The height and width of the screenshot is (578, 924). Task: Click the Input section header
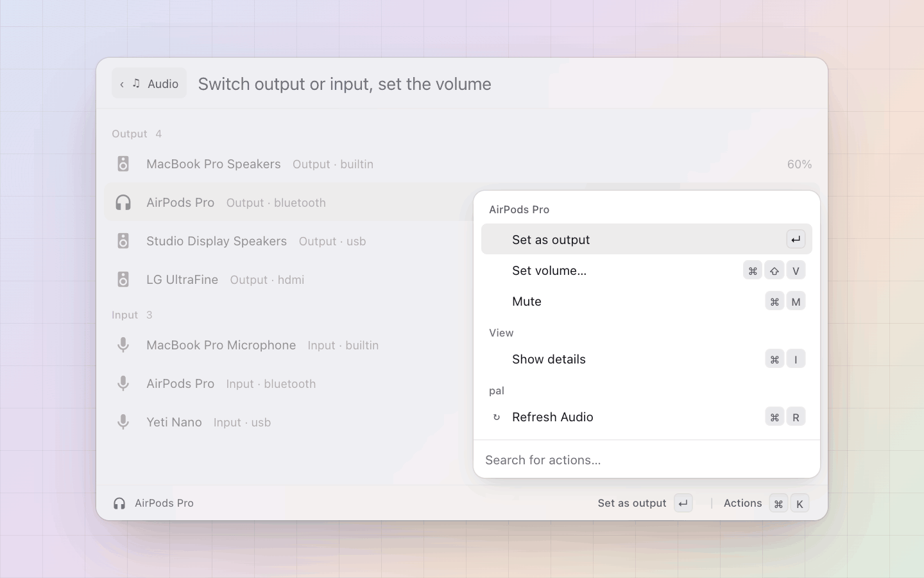124,315
